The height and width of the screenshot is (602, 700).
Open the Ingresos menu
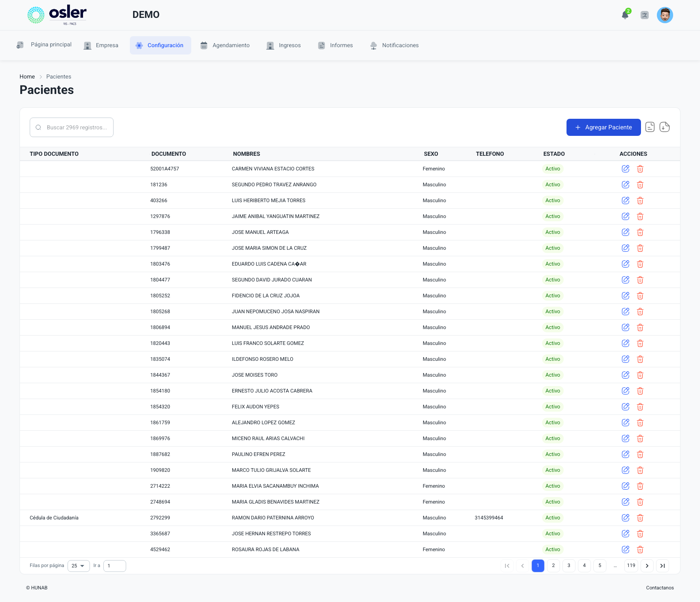[x=284, y=45]
